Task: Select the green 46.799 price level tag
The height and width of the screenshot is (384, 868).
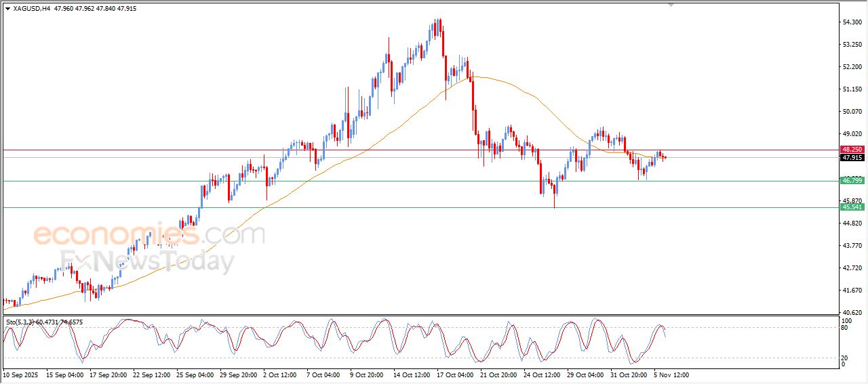Action: click(x=852, y=180)
